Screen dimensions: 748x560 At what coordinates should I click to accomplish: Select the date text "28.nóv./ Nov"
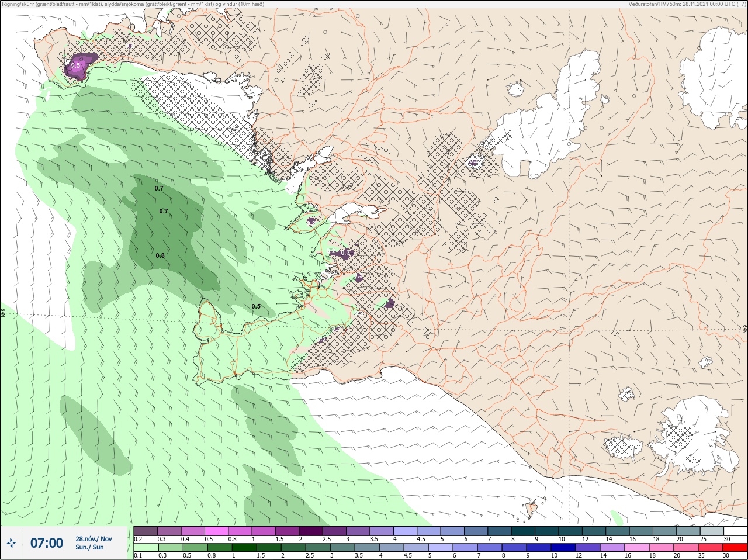point(93,539)
